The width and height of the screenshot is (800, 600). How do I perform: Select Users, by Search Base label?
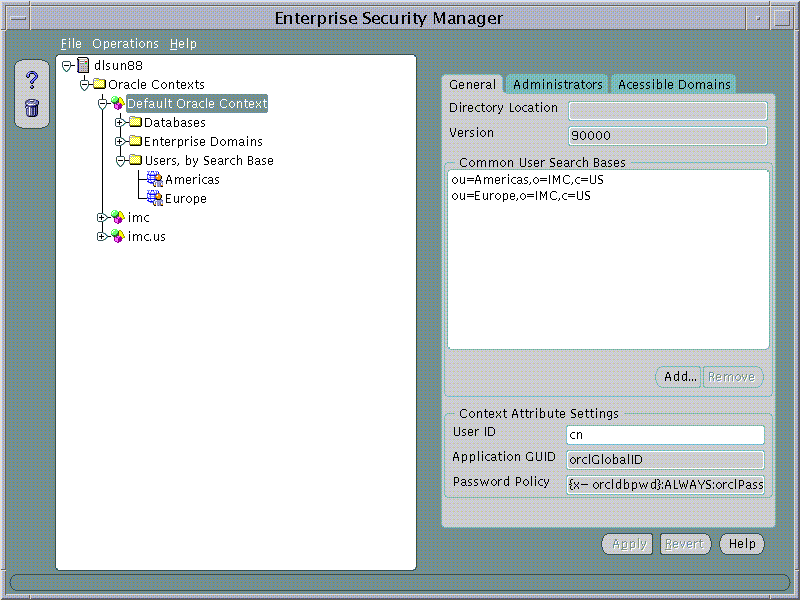[209, 161]
